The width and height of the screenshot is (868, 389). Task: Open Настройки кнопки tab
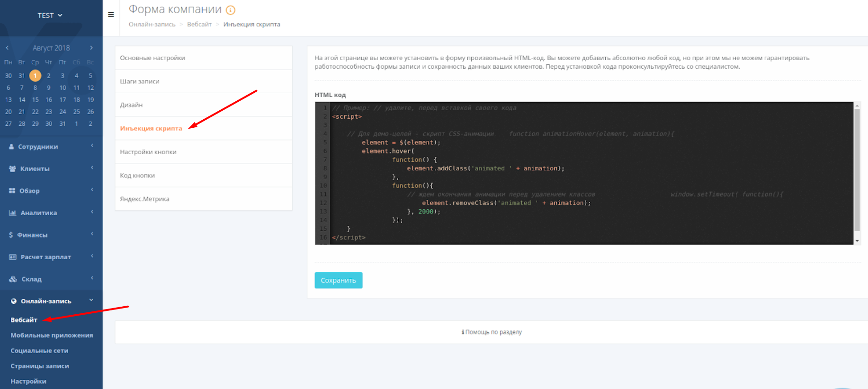pos(204,152)
